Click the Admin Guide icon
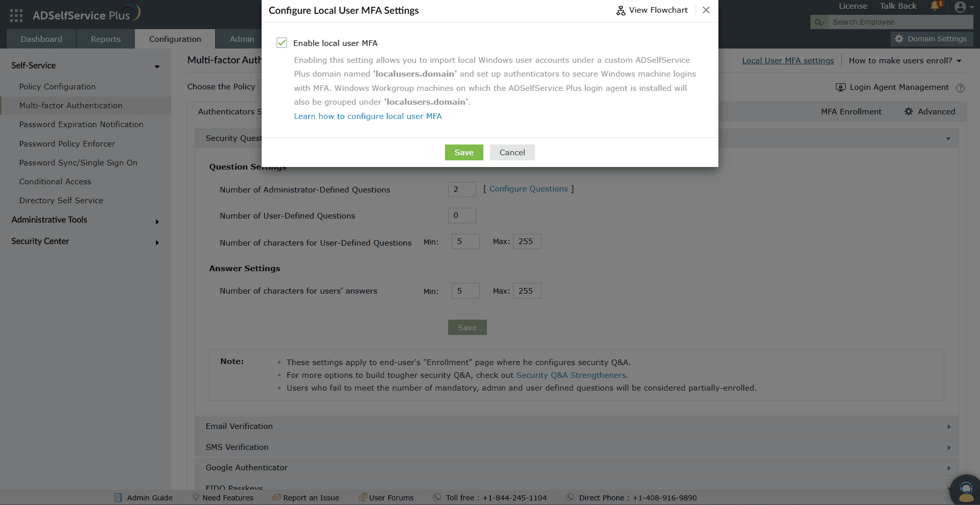This screenshot has width=980, height=505. coord(118,497)
